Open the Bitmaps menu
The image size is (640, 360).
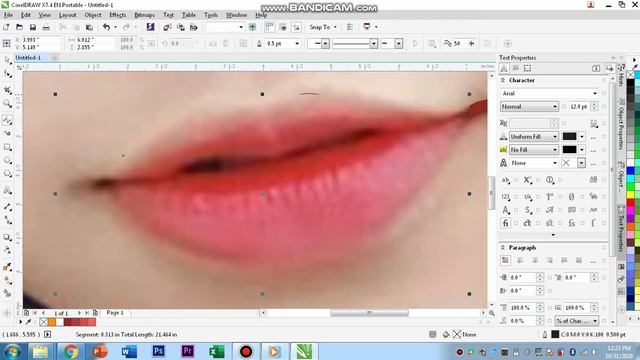point(144,15)
